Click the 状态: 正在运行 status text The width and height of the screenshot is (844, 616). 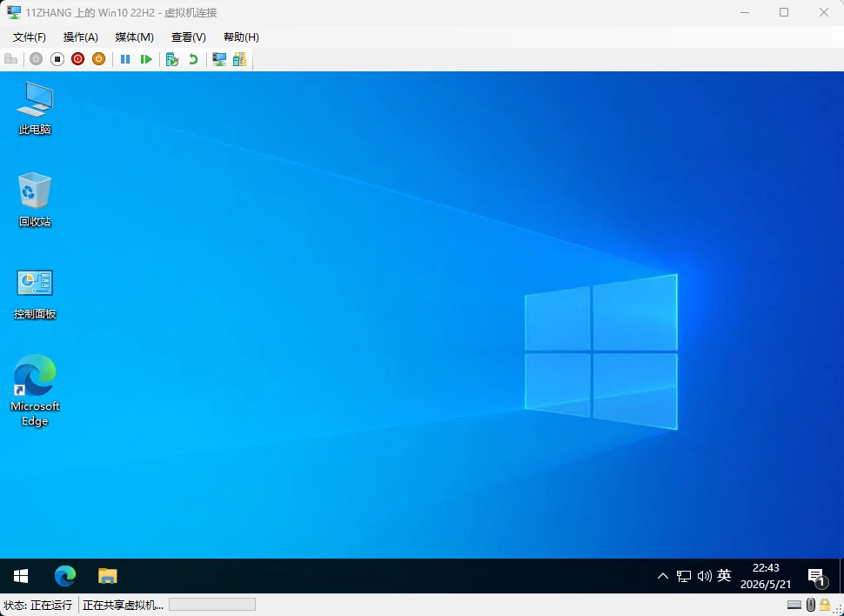pyautogui.click(x=37, y=606)
